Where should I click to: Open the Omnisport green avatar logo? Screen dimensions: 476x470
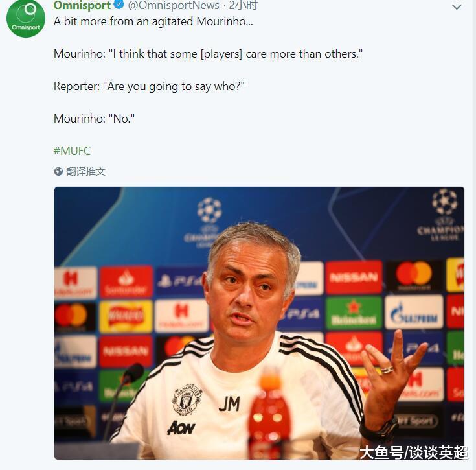pyautogui.click(x=26, y=18)
